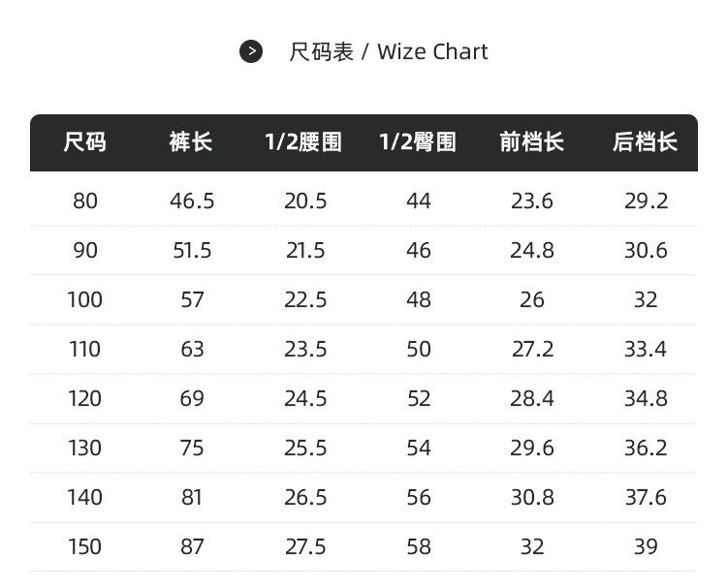
Task: Select the 1/2腰围 column header
Action: (303, 141)
